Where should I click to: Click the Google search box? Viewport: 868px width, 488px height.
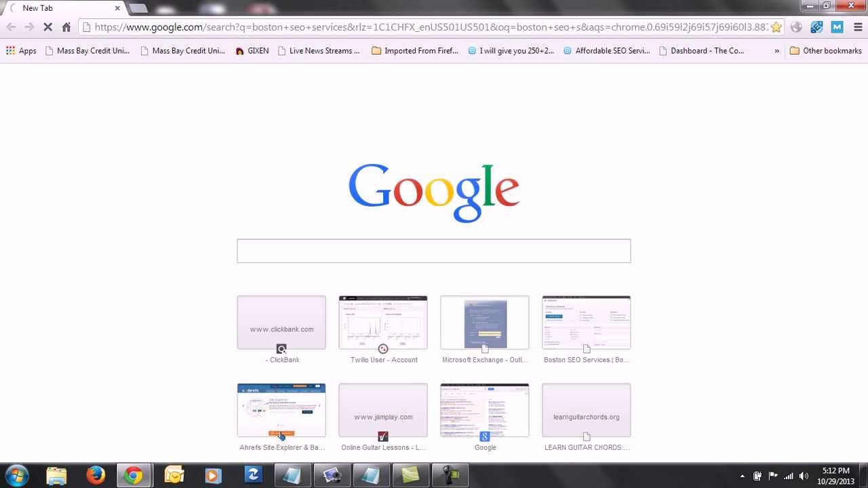tap(434, 251)
